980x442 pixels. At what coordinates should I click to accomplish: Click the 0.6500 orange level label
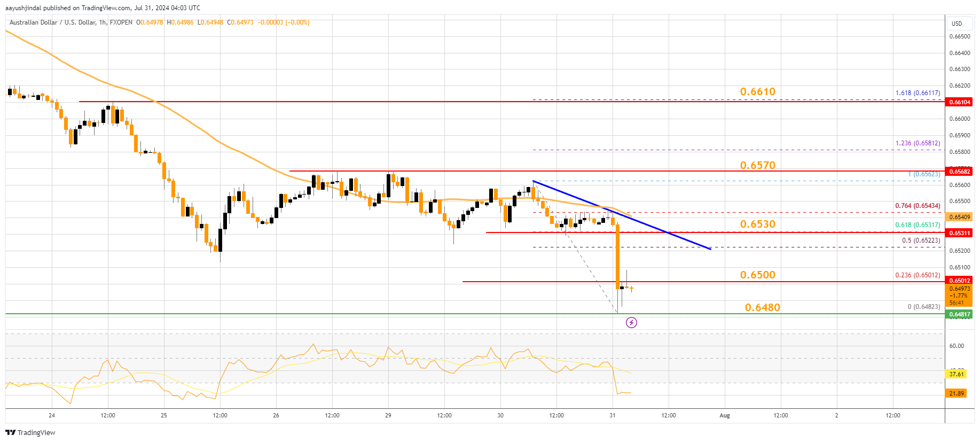click(x=758, y=275)
